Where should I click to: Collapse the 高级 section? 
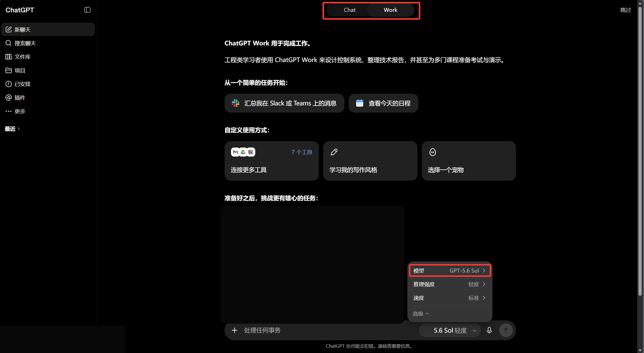[x=421, y=314]
